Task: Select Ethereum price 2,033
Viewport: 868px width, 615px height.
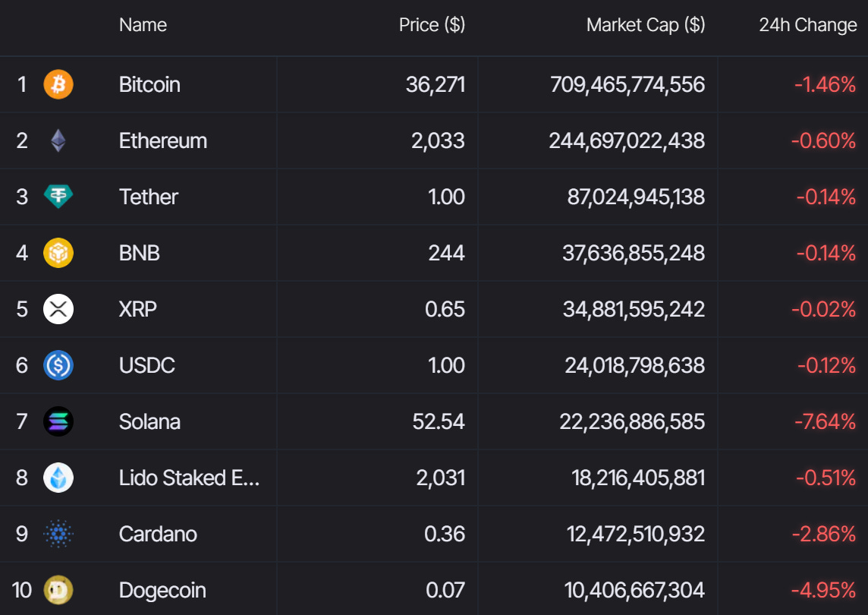Action: 438,140
